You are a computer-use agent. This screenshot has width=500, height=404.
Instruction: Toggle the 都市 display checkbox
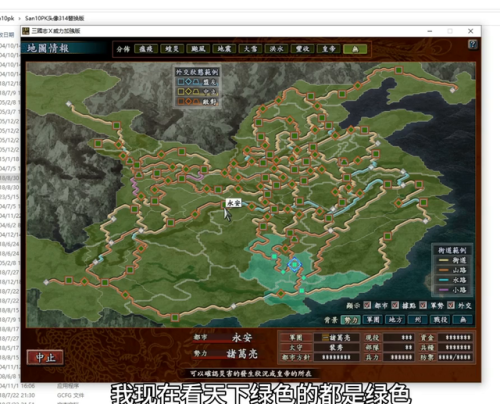[367, 305]
